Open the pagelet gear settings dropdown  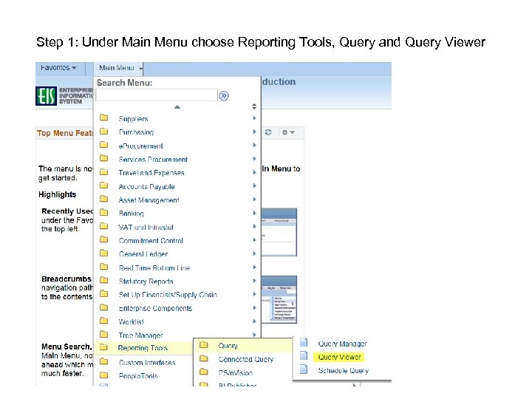[x=288, y=132]
